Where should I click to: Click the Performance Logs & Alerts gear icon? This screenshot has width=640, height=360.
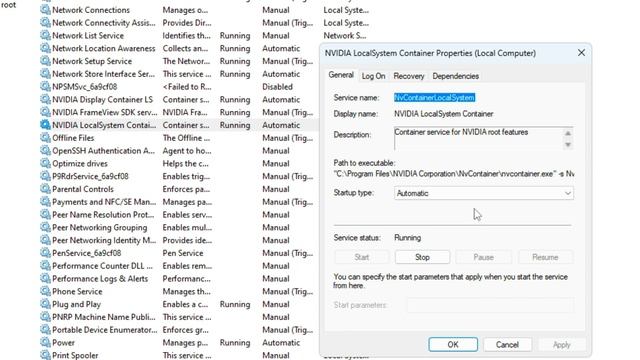click(x=45, y=278)
